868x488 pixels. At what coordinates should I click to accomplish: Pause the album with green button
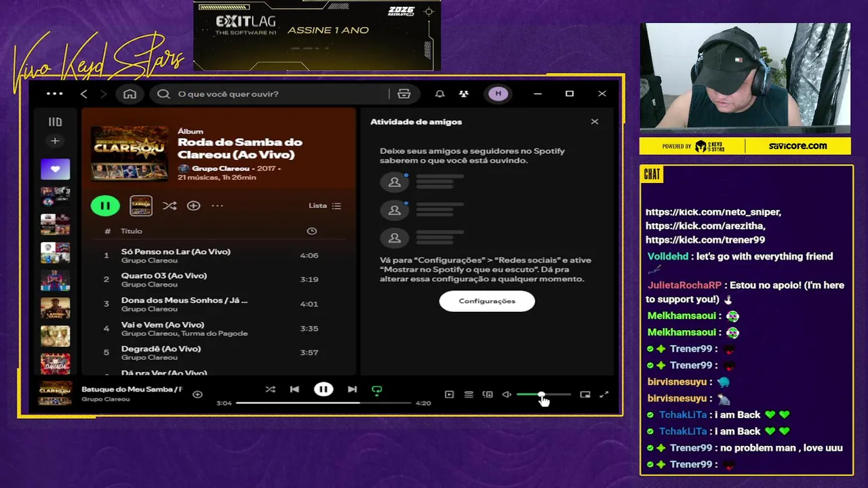(x=105, y=205)
